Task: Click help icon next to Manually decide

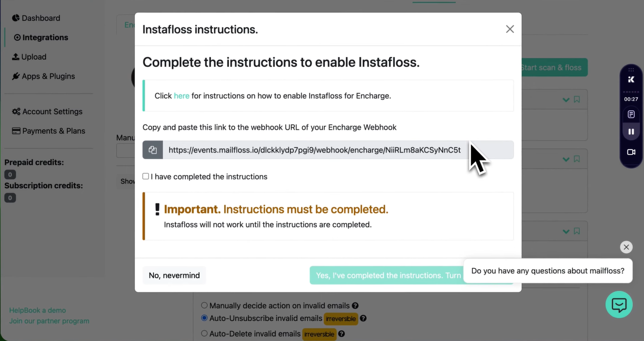Action: (355, 306)
